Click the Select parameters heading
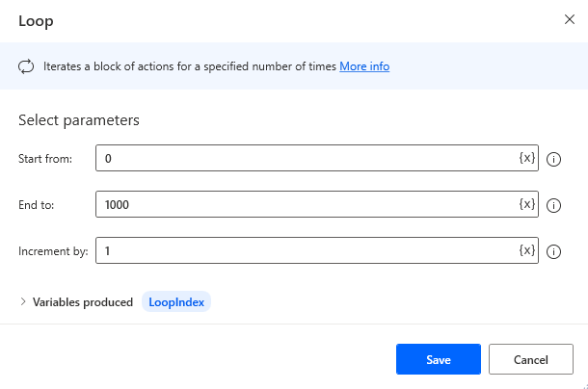 point(79,120)
